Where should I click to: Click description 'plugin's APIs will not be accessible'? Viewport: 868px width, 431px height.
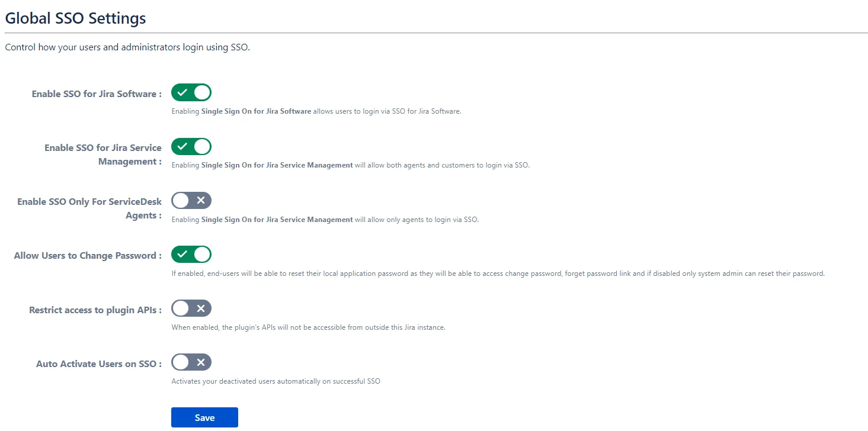[308, 327]
